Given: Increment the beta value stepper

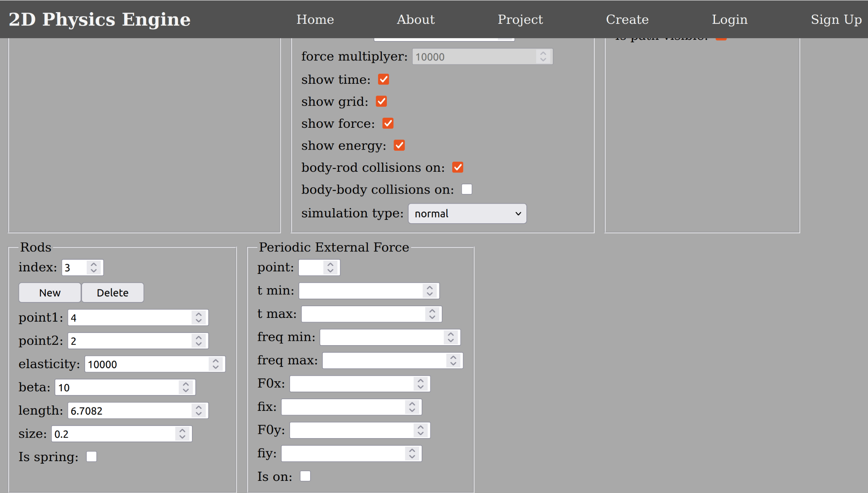Looking at the screenshot, I should [185, 384].
